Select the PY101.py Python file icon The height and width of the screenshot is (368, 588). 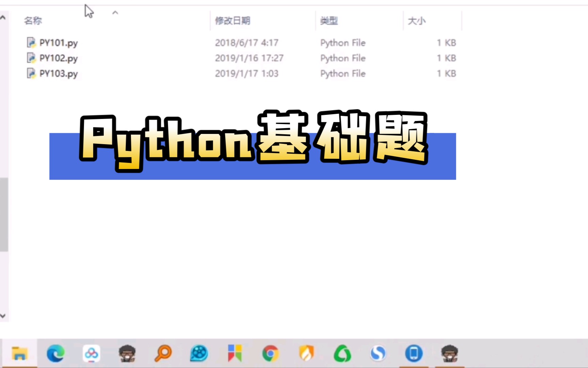[32, 43]
